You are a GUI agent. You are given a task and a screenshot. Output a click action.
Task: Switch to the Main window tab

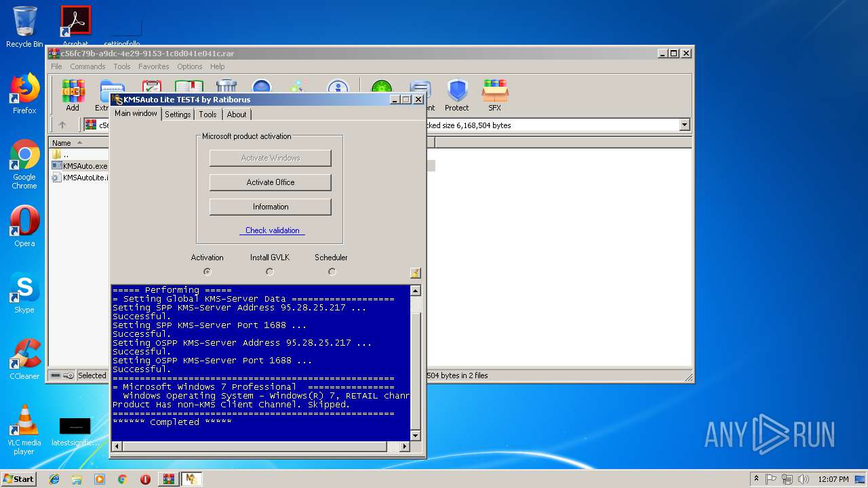(x=136, y=113)
